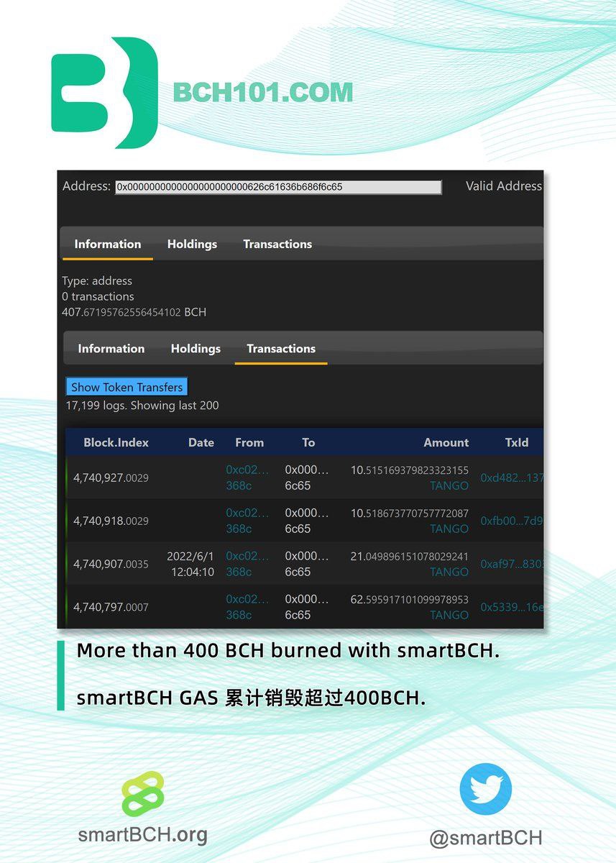Click the @smartBCH Twitter handle
The image size is (616, 863).
point(486,838)
